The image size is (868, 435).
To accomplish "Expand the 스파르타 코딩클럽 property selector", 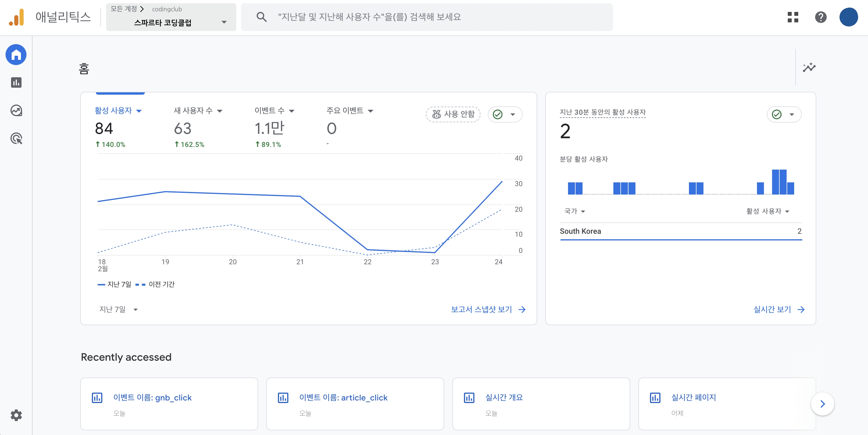I will coord(171,17).
